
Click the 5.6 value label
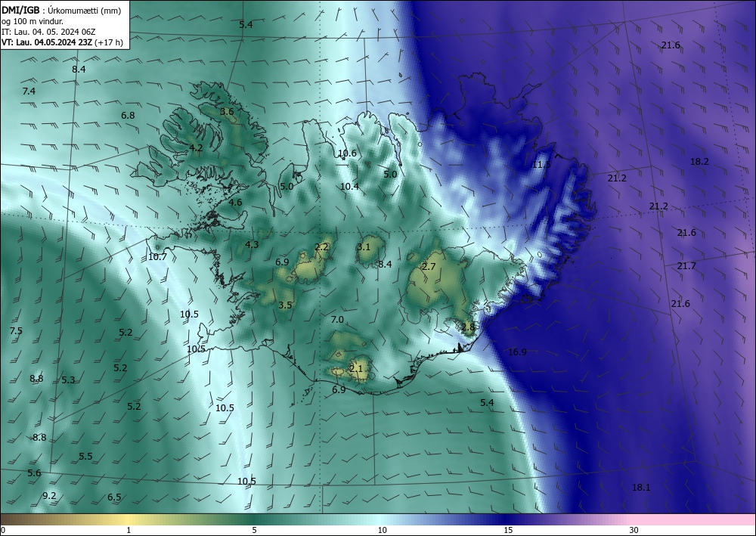click(34, 472)
